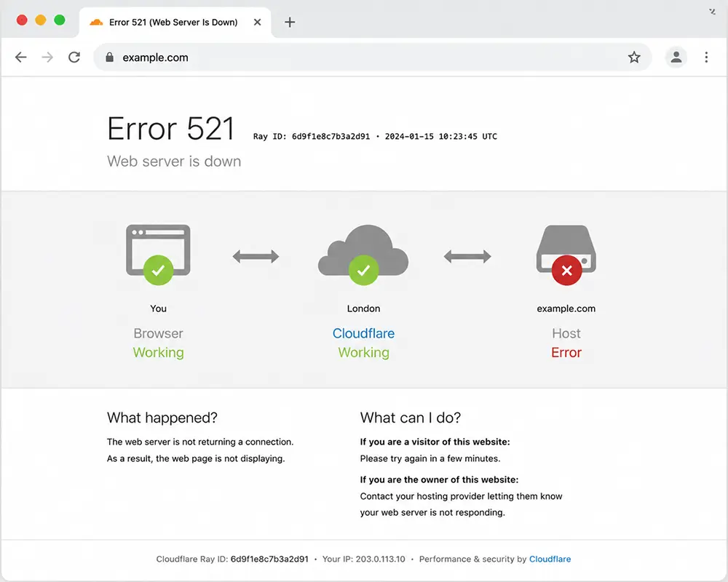Image resolution: width=728 pixels, height=582 pixels.
Task: Click the 'London' location label
Action: pos(363,308)
